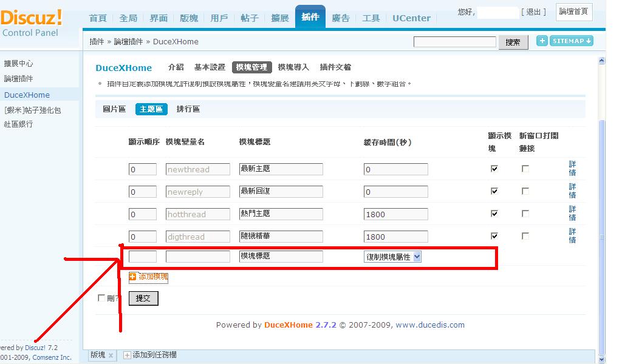622x364 pixels.
Task: Uncheck 顯示模塊 for newreply row
Action: click(494, 191)
